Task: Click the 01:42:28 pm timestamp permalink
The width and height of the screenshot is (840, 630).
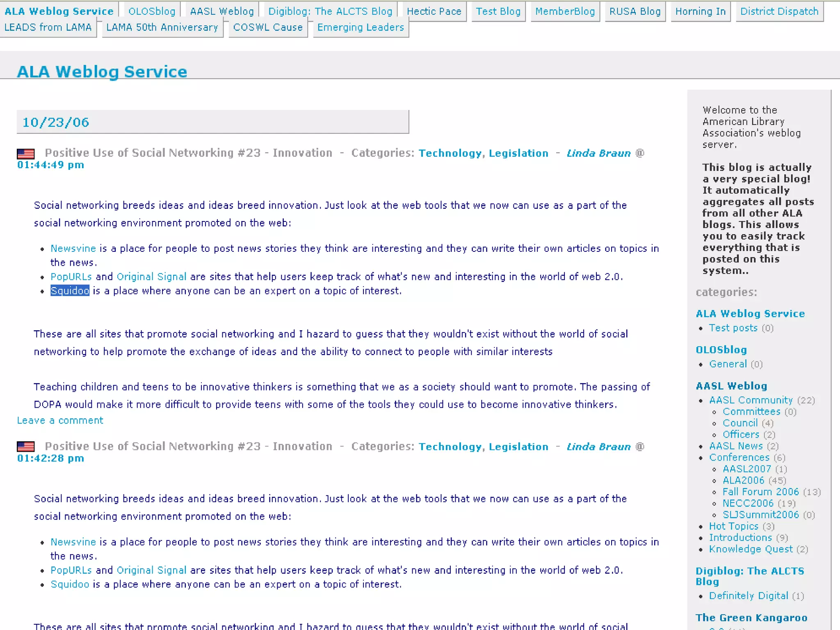Action: [x=50, y=458]
